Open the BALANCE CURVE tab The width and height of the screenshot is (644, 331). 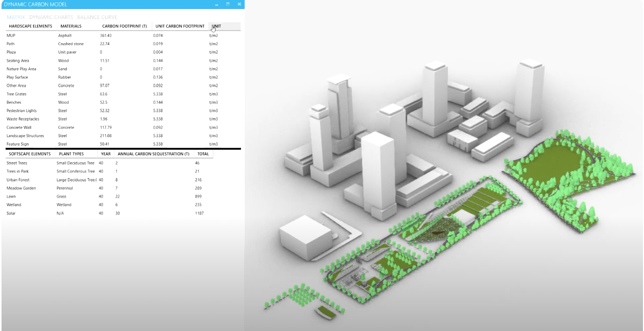tap(97, 17)
